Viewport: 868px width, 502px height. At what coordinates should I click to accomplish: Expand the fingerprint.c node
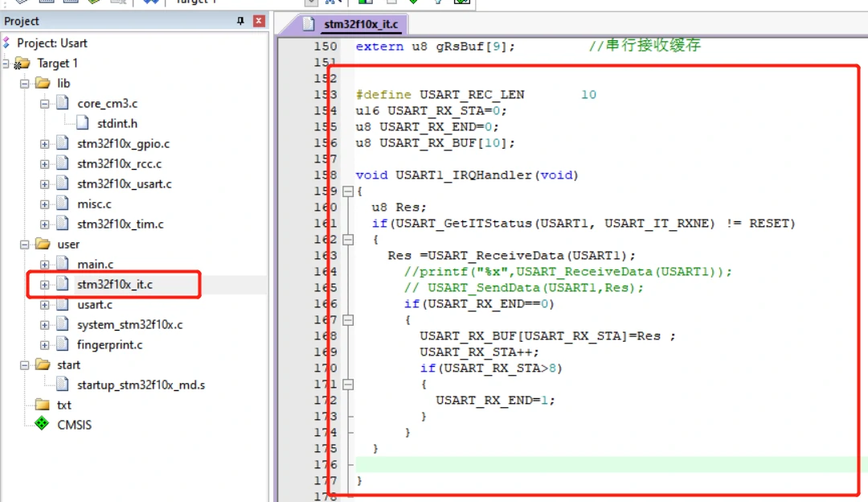(44, 345)
